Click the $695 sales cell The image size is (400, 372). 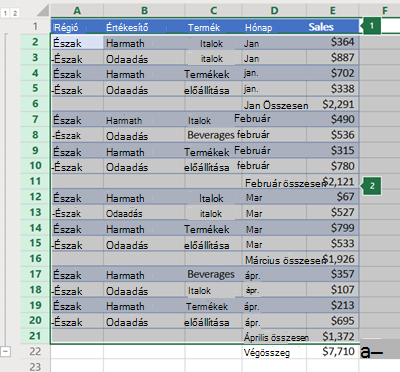tap(333, 321)
